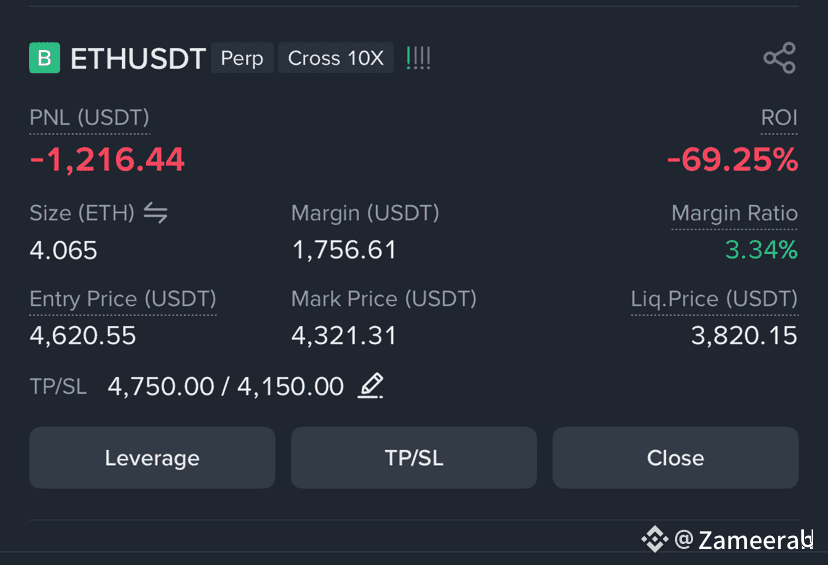
Task: Click Close position button
Action: point(675,458)
